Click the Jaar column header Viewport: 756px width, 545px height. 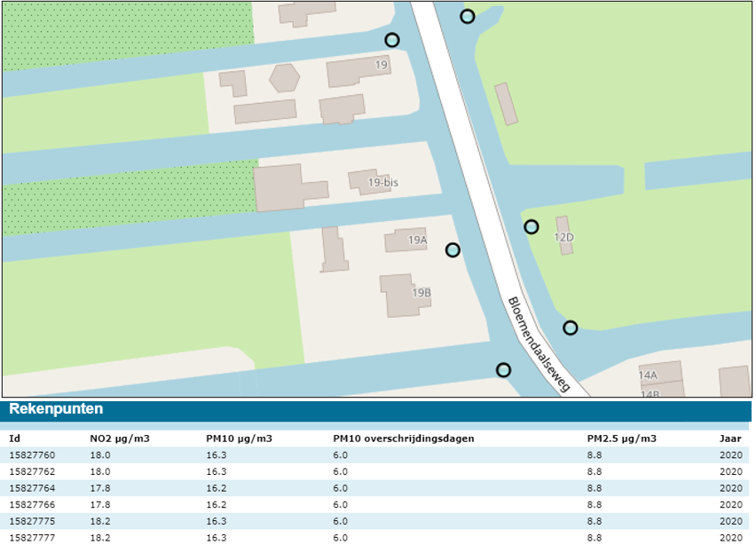tap(730, 438)
